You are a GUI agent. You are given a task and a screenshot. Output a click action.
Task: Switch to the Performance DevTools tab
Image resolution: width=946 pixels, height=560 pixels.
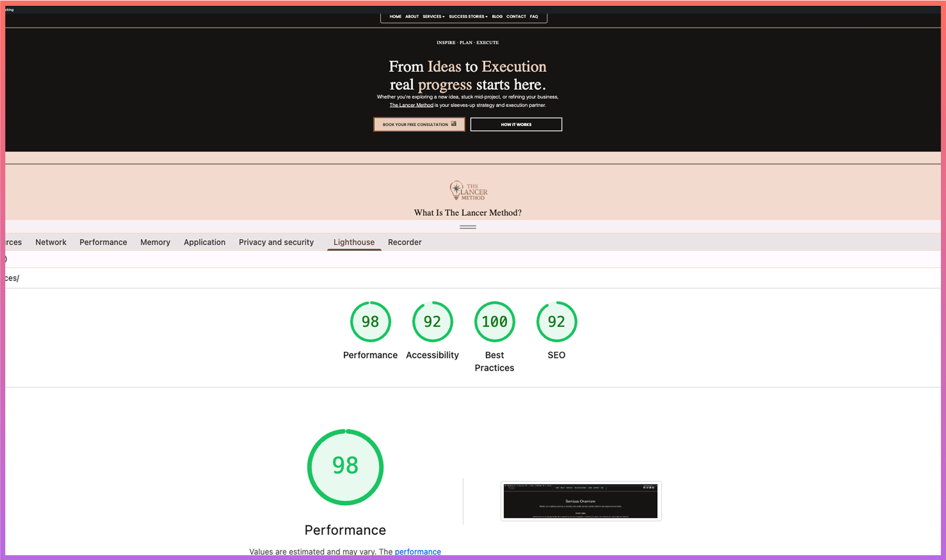(103, 242)
